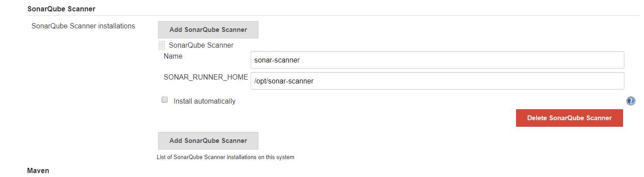The image size is (644, 177).
Task: Click the drag handle beside SonarQube Scanner
Action: [x=162, y=45]
